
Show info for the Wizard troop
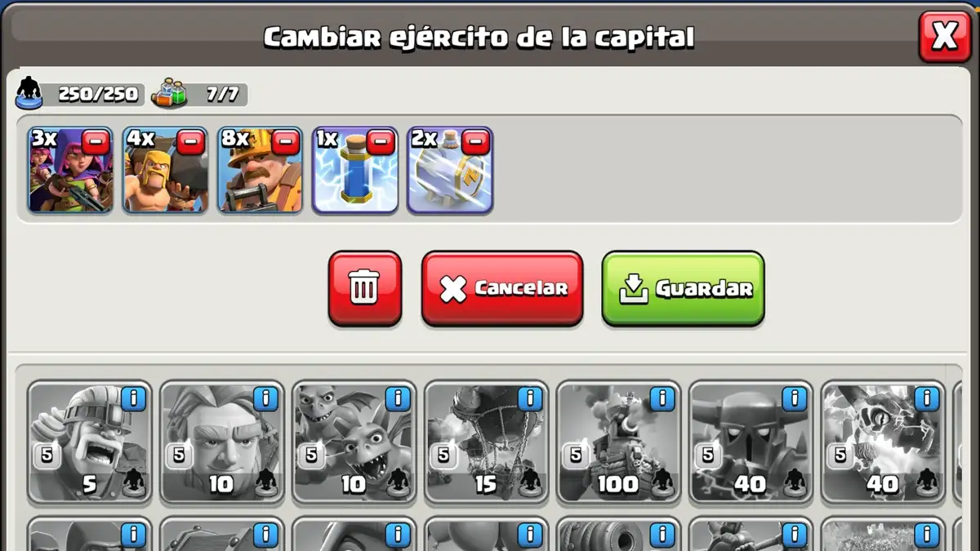[x=265, y=398]
